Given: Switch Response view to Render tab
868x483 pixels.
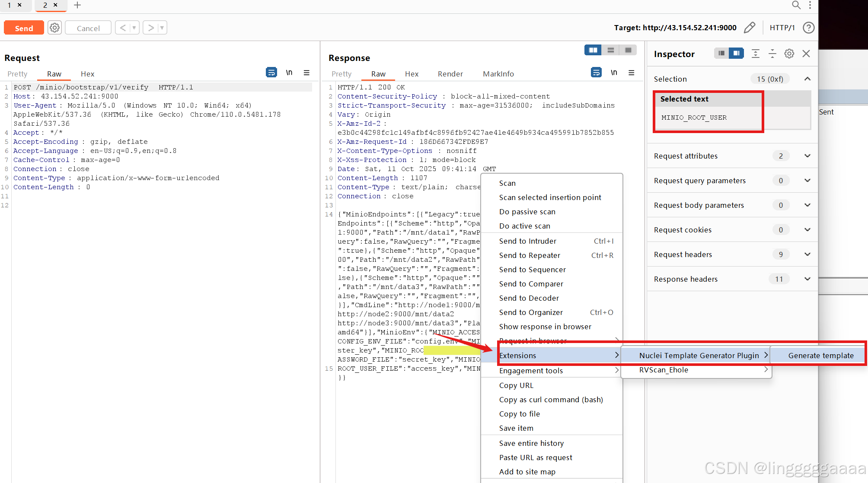Looking at the screenshot, I should [x=450, y=74].
